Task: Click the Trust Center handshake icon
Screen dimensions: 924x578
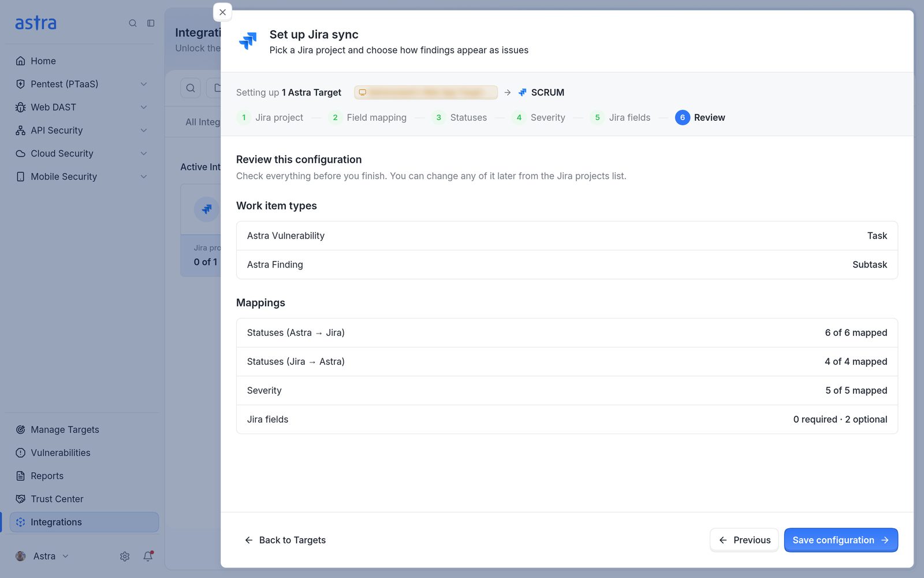Action: point(21,499)
